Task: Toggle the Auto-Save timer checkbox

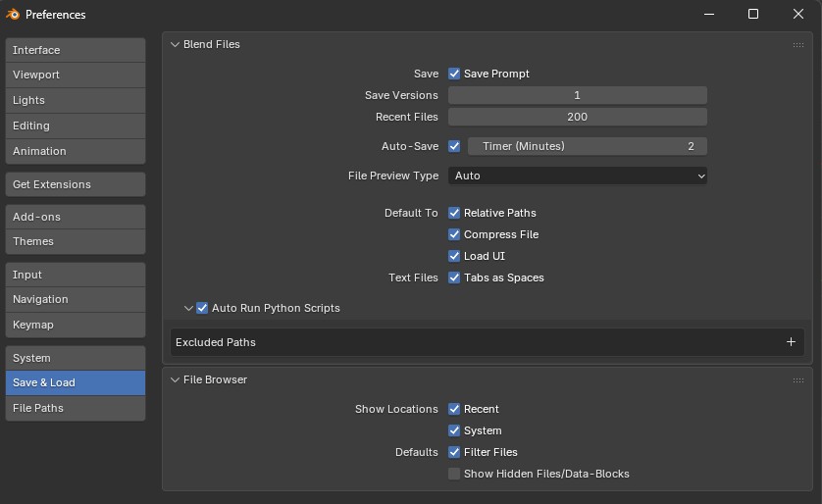Action: point(455,146)
